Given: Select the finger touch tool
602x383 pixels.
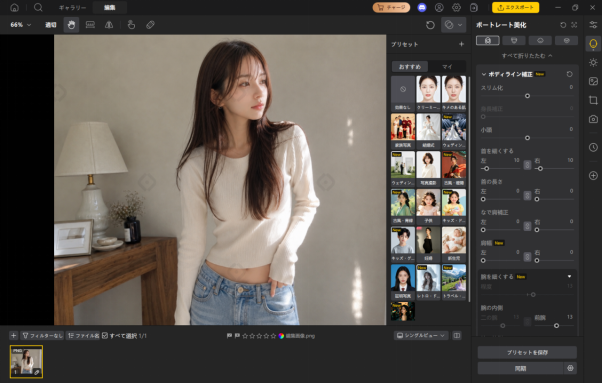Looking at the screenshot, I should [131, 25].
